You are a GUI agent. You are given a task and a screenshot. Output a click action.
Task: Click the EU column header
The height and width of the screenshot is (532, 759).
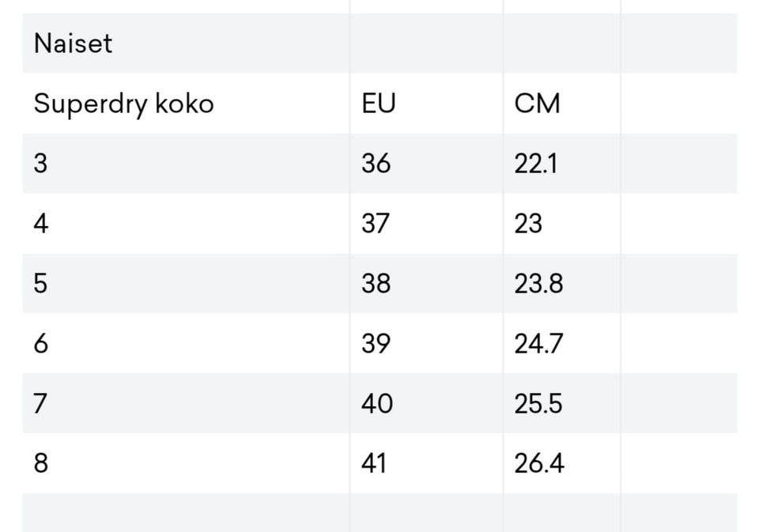pyautogui.click(x=379, y=104)
